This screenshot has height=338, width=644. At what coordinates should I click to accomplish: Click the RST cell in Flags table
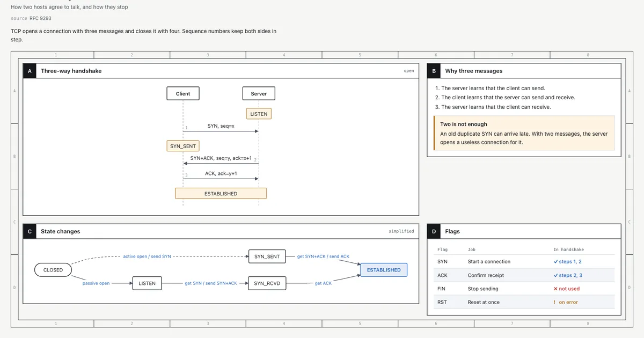[x=442, y=302]
